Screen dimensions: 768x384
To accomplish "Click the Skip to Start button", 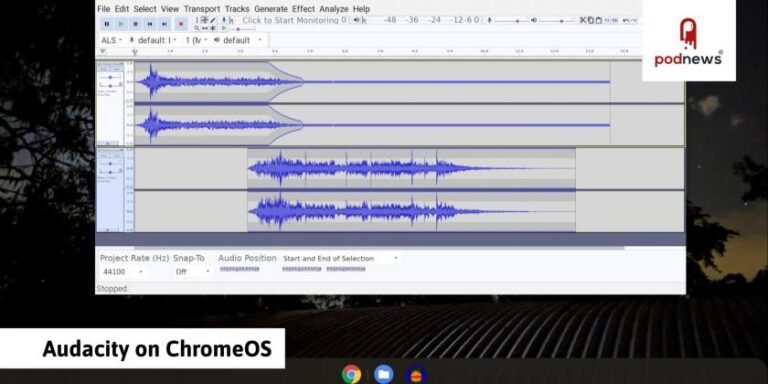I will pos(150,24).
